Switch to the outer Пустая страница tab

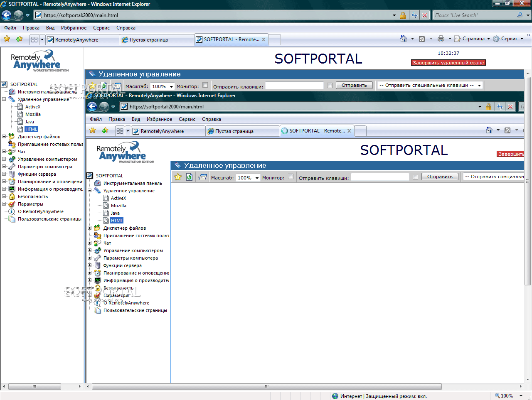point(156,40)
